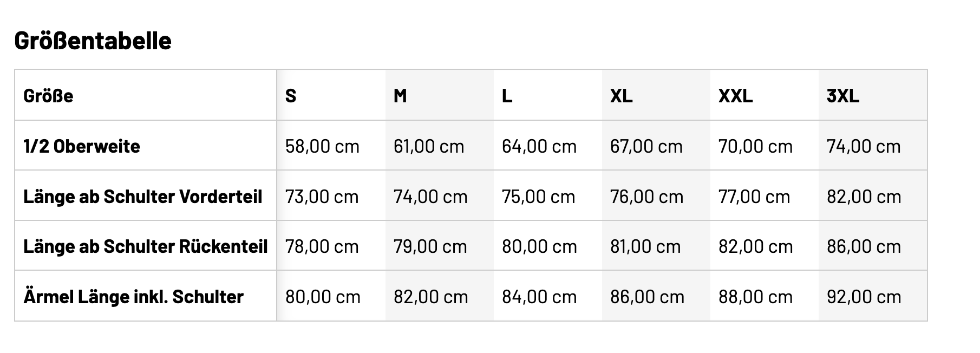Select the XL size column header
This screenshot has height=353, width=980.
coord(621,96)
